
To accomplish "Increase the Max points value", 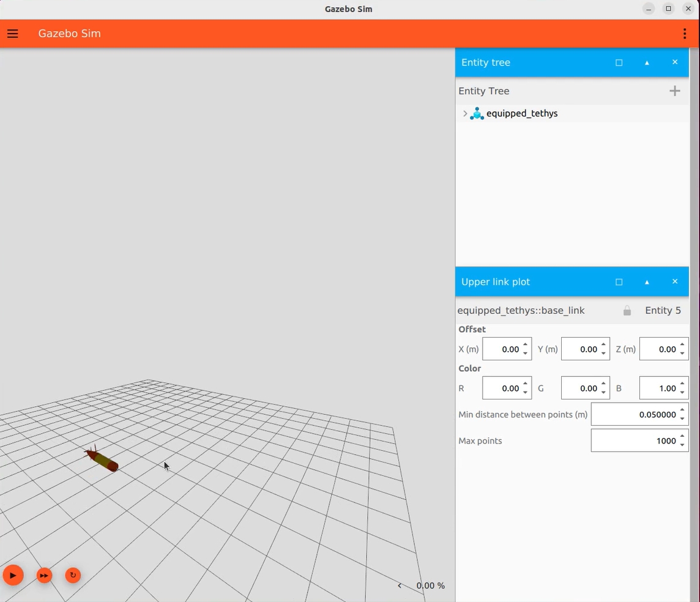I will pos(682,436).
